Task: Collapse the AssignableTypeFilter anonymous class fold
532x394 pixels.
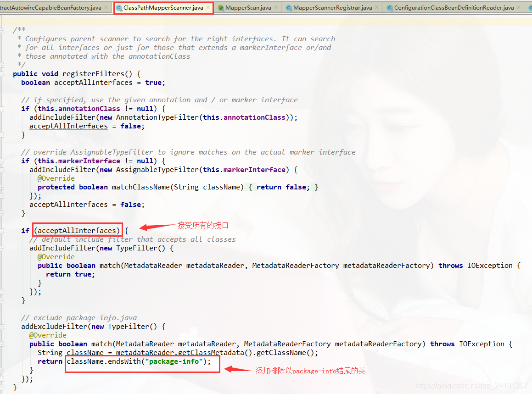Action: (x=2, y=170)
